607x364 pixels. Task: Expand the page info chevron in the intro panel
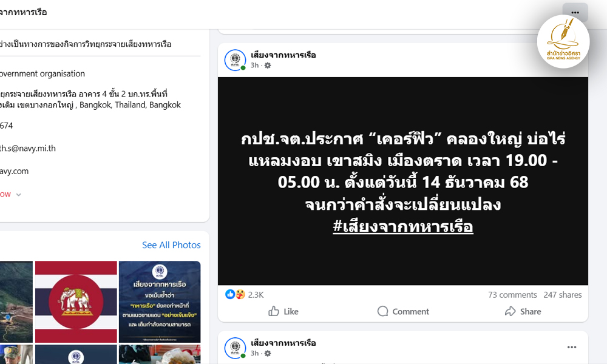click(x=18, y=195)
